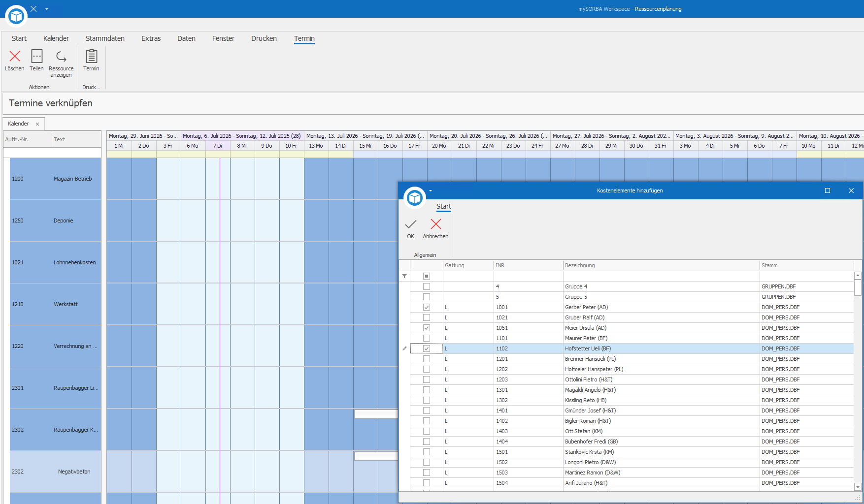The width and height of the screenshot is (864, 504).
Task: Sort by INR column header
Action: pyautogui.click(x=528, y=265)
